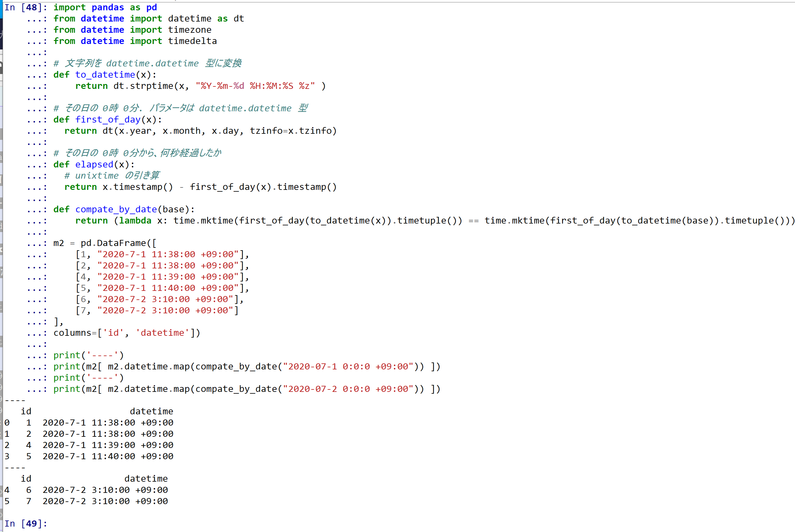This screenshot has width=795, height=532.
Task: Click the elapsed function definition name
Action: tap(94, 165)
